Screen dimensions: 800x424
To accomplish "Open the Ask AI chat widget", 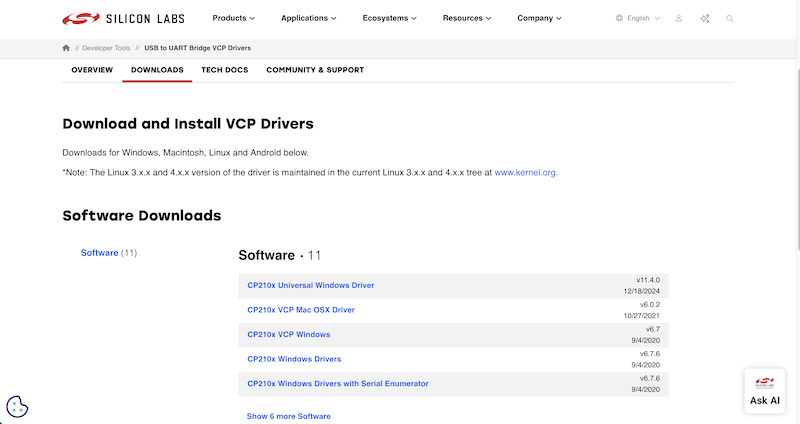I will [x=764, y=391].
